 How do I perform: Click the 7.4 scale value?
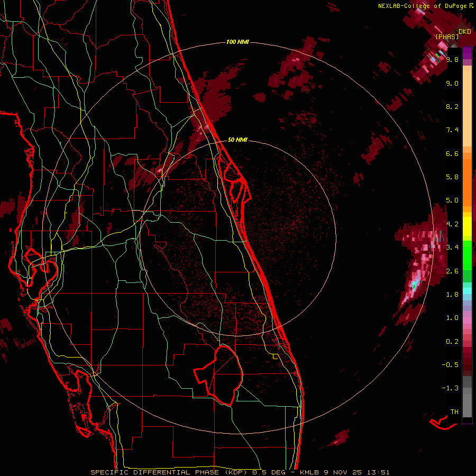click(452, 130)
